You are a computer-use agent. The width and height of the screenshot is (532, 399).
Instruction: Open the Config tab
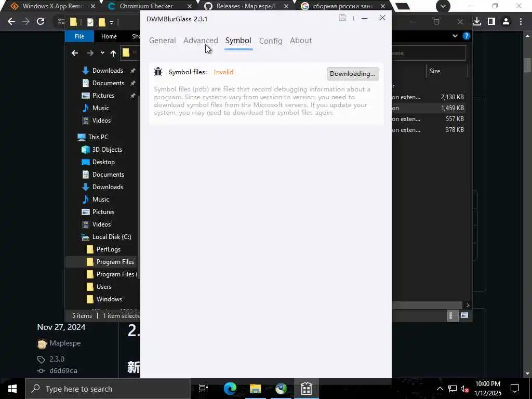(x=270, y=41)
